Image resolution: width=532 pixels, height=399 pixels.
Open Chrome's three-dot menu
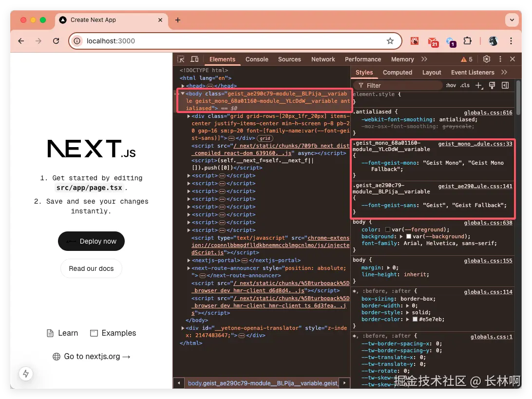click(511, 41)
